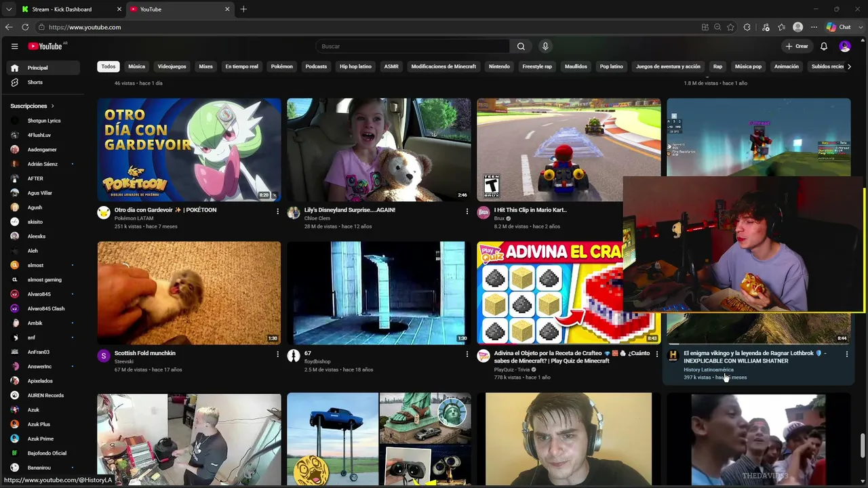Open the tab search dropdown arrow

(x=9, y=9)
